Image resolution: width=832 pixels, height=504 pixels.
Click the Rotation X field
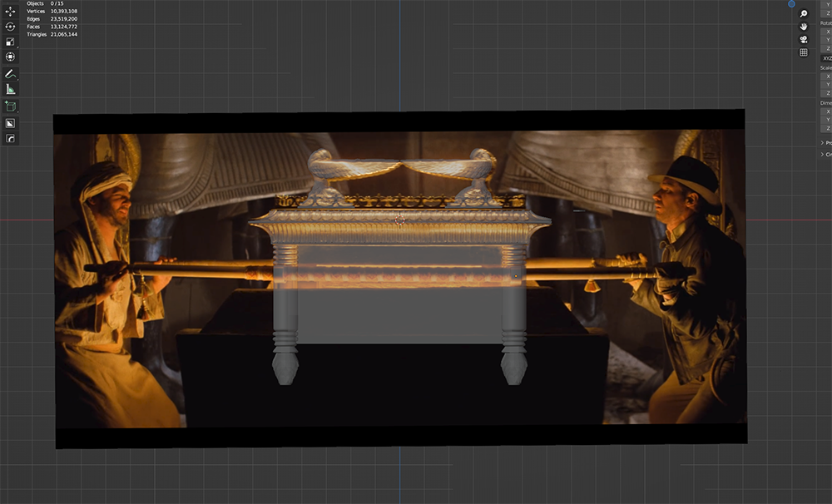click(827, 32)
